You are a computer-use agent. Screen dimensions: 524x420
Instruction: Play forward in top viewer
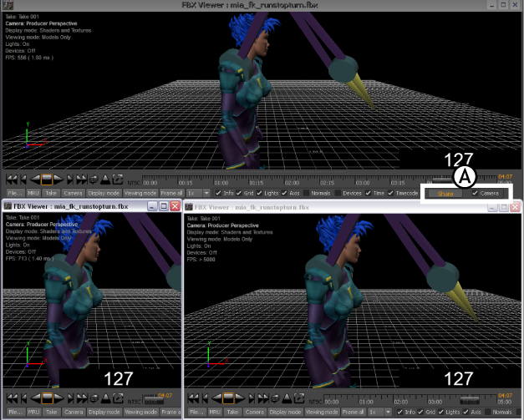coord(59,180)
